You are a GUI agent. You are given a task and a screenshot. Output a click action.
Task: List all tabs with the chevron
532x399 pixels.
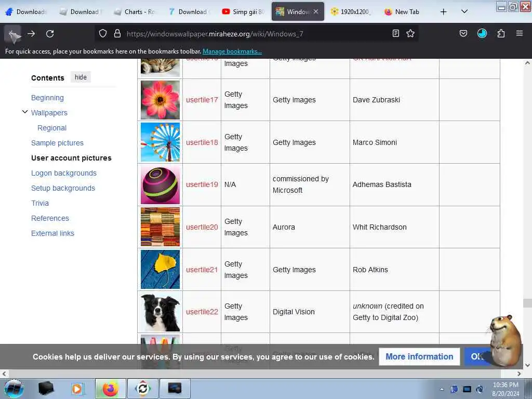pyautogui.click(x=464, y=12)
